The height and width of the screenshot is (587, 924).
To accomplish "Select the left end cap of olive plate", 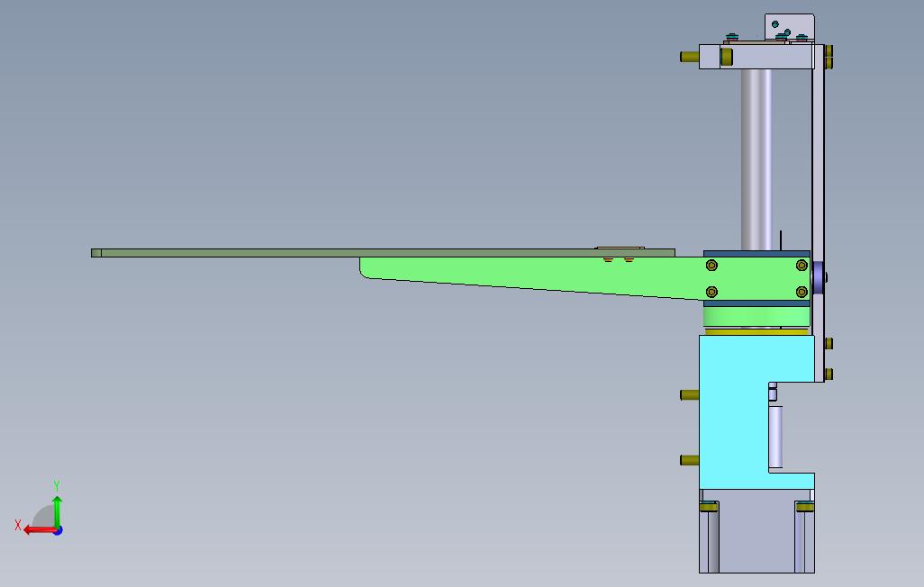I will point(96,253).
